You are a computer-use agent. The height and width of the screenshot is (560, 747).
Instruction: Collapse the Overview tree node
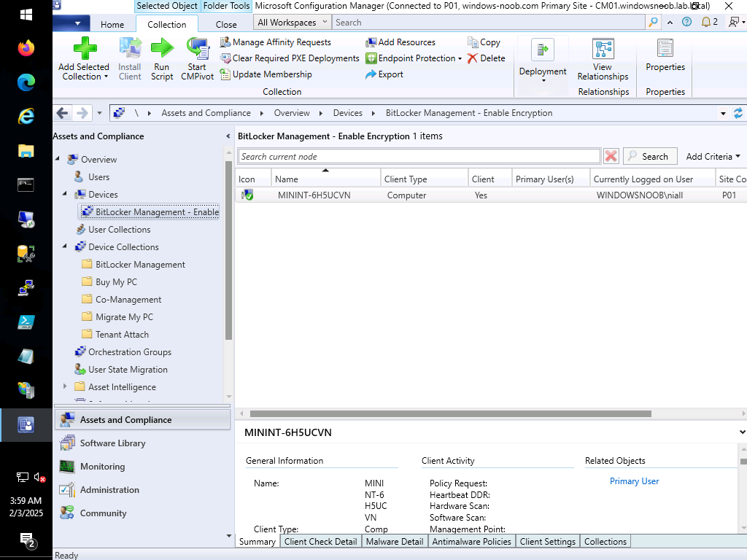point(58,158)
